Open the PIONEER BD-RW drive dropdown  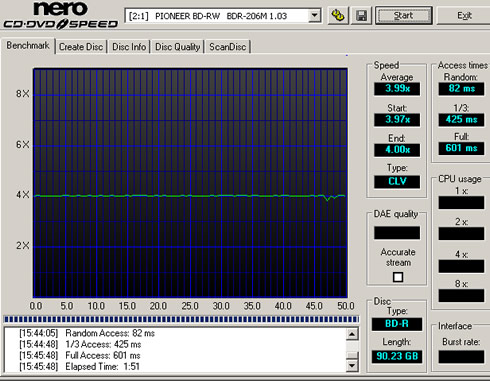tap(223, 16)
